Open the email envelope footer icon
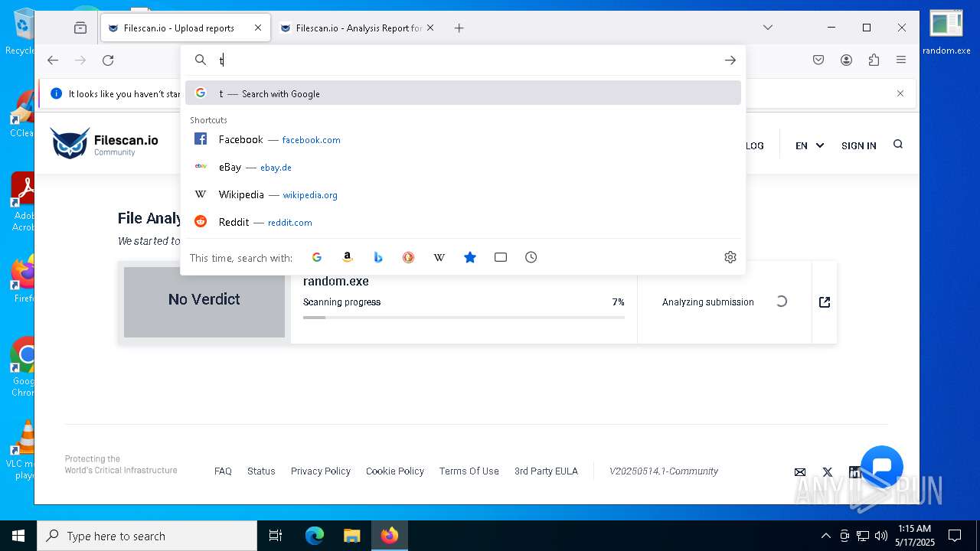 pyautogui.click(x=800, y=472)
